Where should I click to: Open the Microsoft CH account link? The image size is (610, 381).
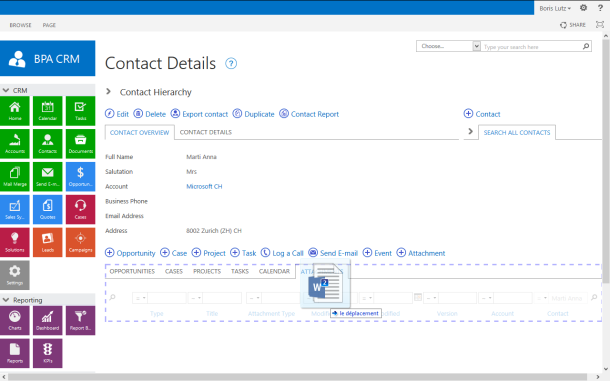coord(204,186)
